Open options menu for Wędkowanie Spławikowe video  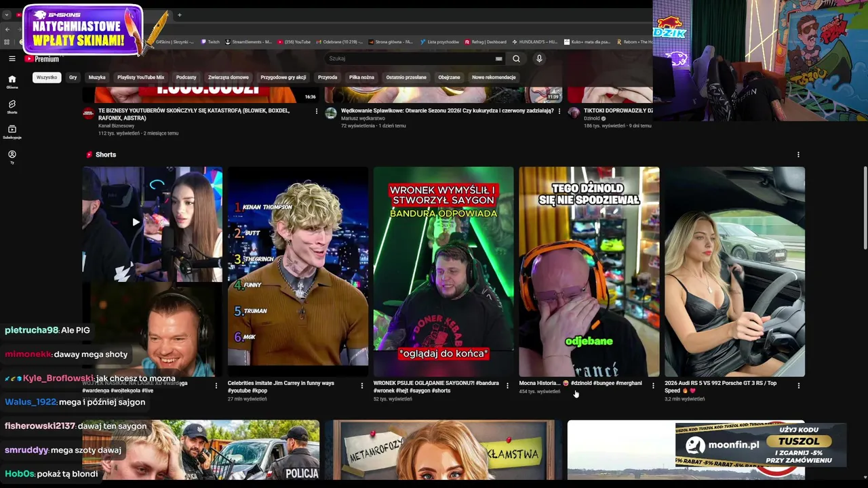point(559,111)
